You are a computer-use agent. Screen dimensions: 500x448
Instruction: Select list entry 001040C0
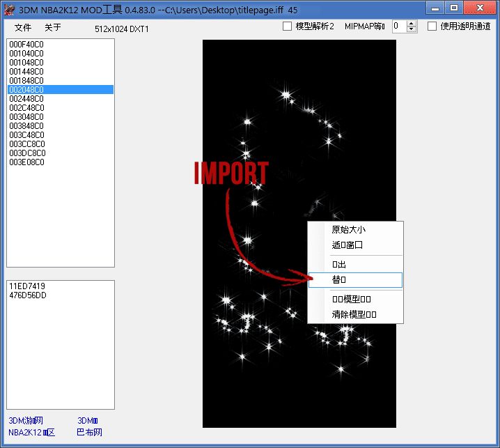61,53
